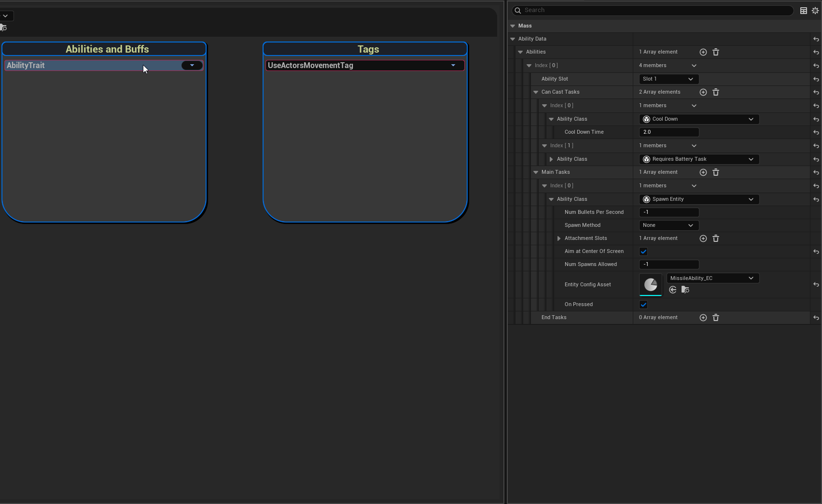Click the Num Bullets Per Second field
The image size is (822, 504).
(x=669, y=212)
